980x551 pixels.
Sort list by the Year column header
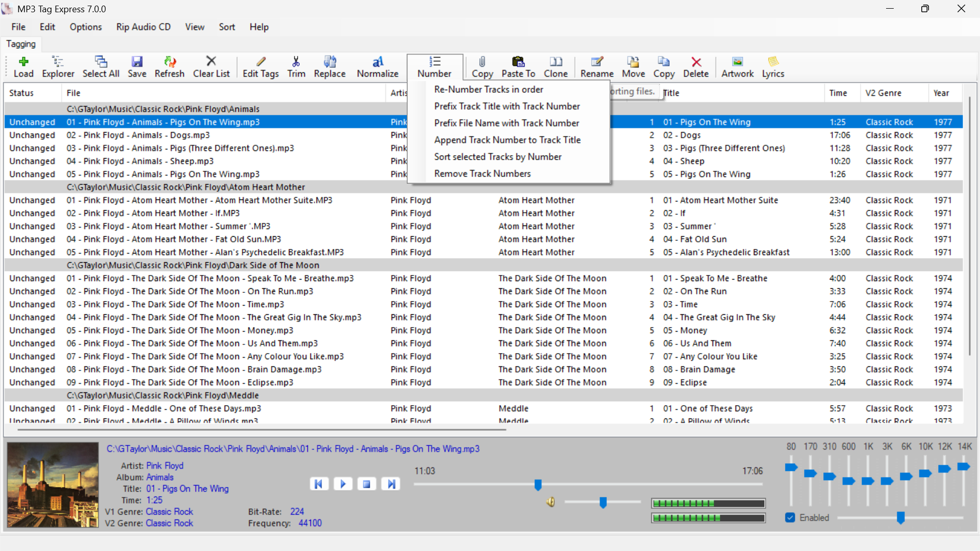tap(945, 93)
